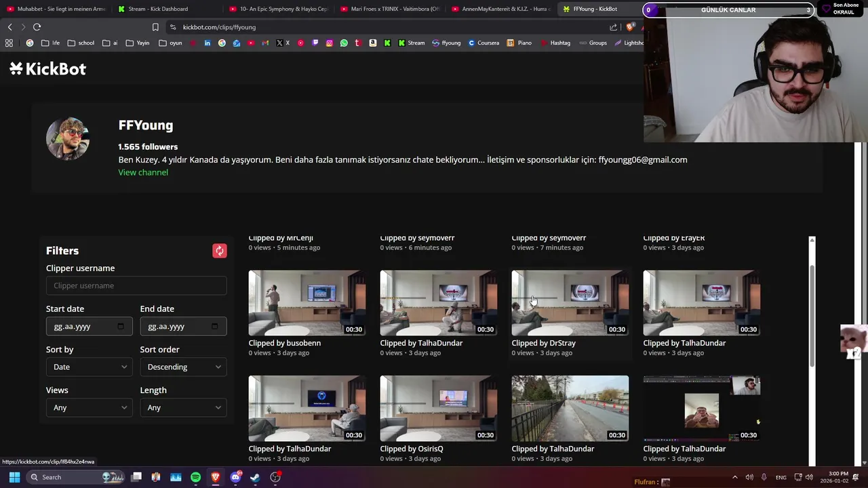This screenshot has width=868, height=488.
Task: Open the End date calendar picker
Action: tap(215, 326)
